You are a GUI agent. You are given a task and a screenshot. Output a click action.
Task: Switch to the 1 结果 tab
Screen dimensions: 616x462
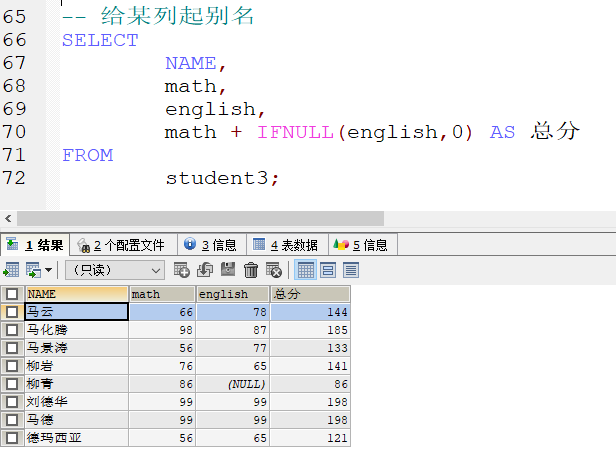(x=35, y=245)
